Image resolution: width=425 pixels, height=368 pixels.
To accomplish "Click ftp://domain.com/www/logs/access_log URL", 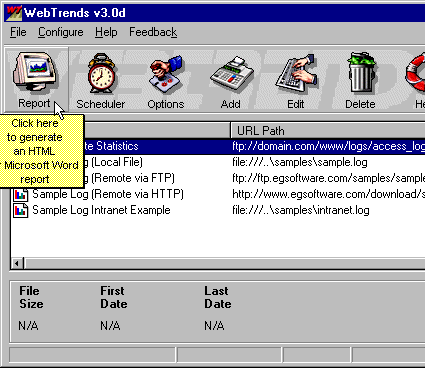I will (x=328, y=146).
